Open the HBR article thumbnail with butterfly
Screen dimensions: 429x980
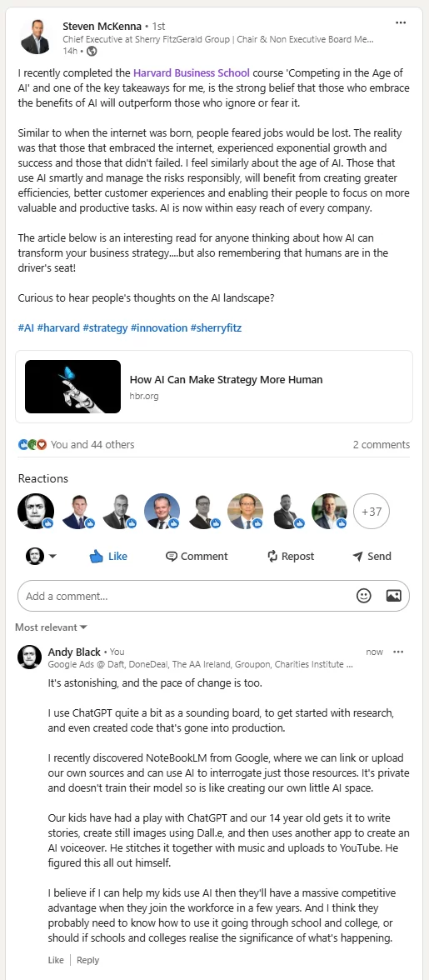click(72, 387)
